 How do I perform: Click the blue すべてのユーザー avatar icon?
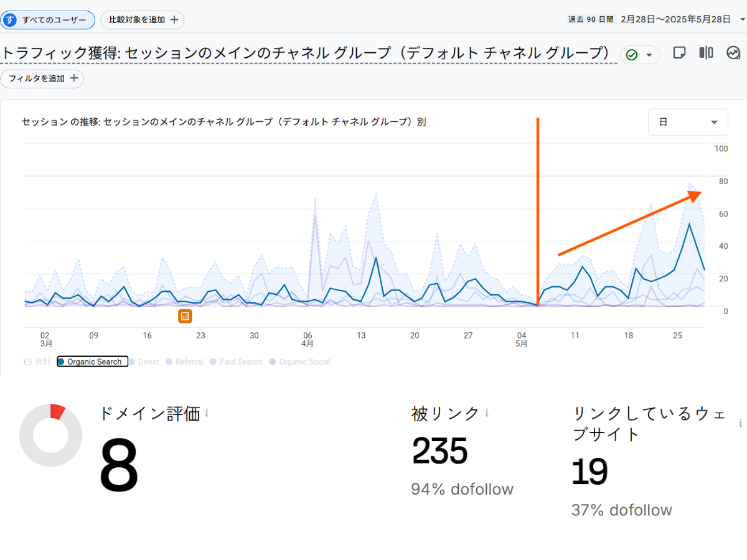10,20
